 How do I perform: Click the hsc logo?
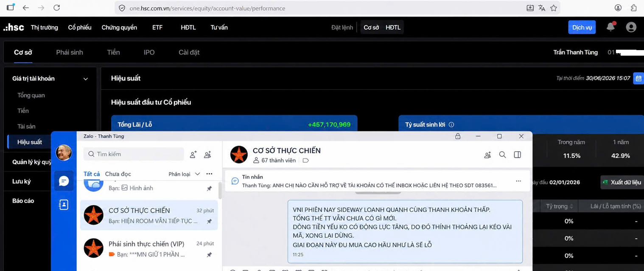click(x=14, y=27)
